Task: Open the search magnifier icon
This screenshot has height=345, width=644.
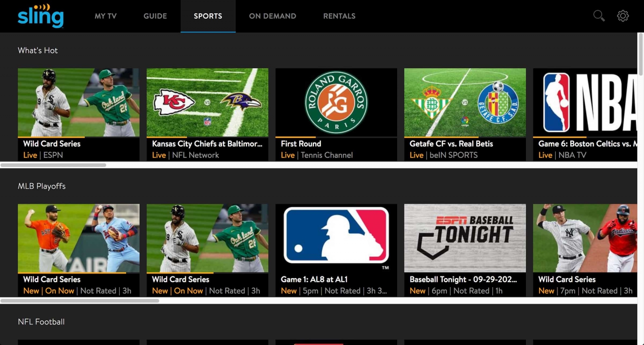Action: point(599,16)
